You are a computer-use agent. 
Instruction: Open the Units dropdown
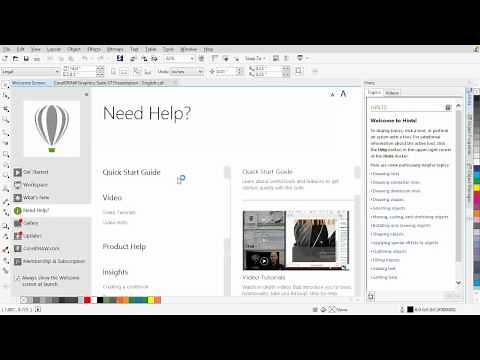pos(200,71)
